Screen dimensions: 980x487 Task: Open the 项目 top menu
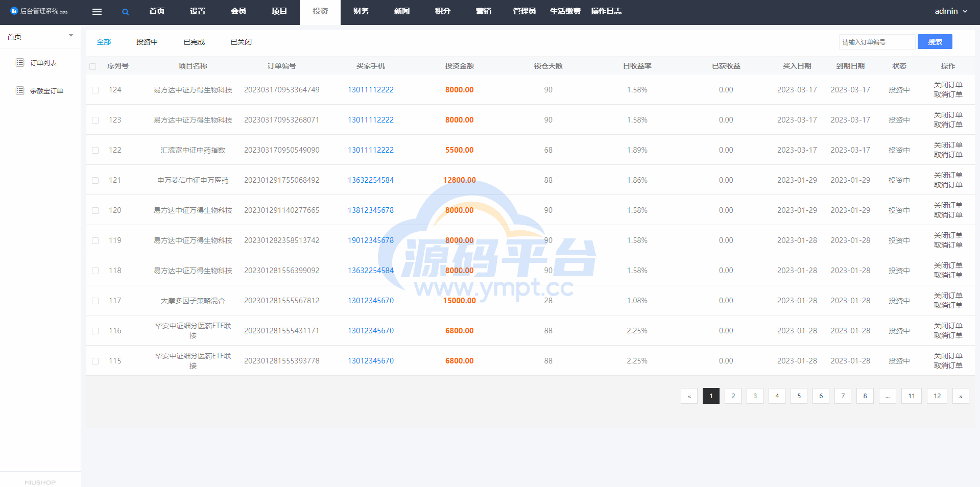[279, 11]
